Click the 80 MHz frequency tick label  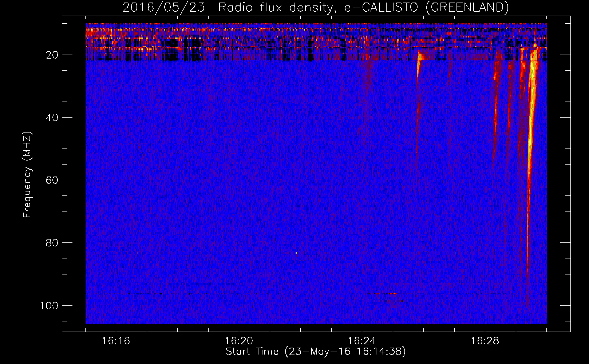pos(52,243)
